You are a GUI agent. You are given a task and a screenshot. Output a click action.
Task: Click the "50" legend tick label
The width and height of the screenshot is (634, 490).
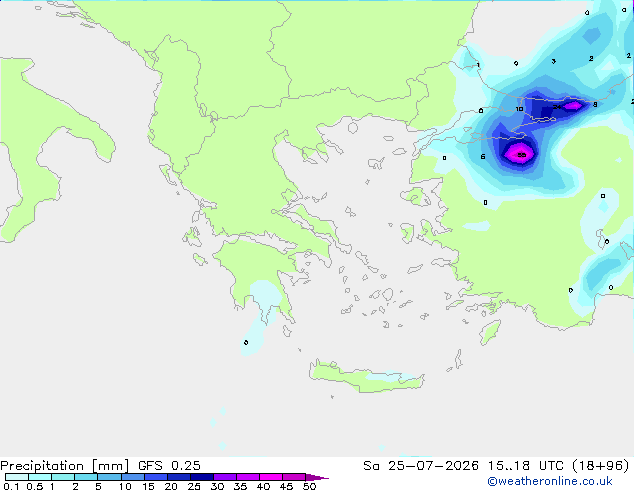click(309, 486)
